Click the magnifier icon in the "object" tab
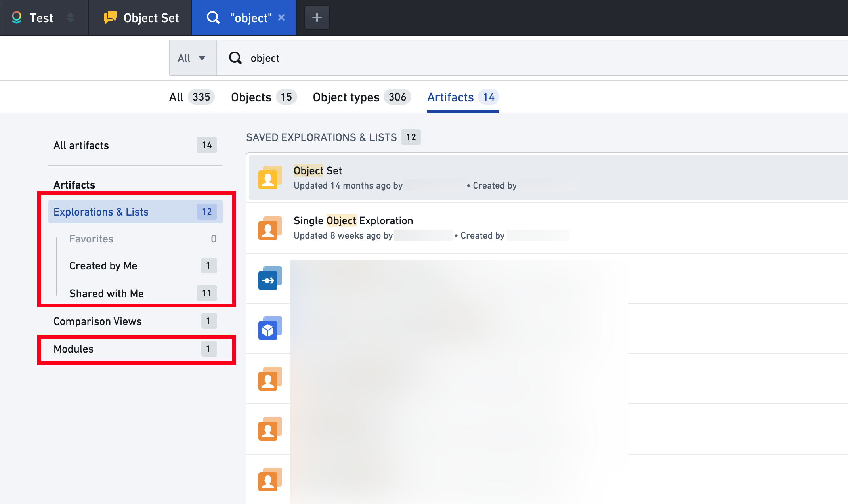This screenshot has width=848, height=504. pyautogui.click(x=213, y=17)
